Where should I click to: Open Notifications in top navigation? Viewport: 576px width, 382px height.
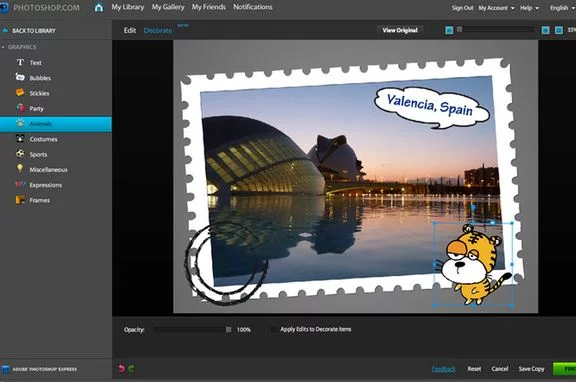pos(253,7)
